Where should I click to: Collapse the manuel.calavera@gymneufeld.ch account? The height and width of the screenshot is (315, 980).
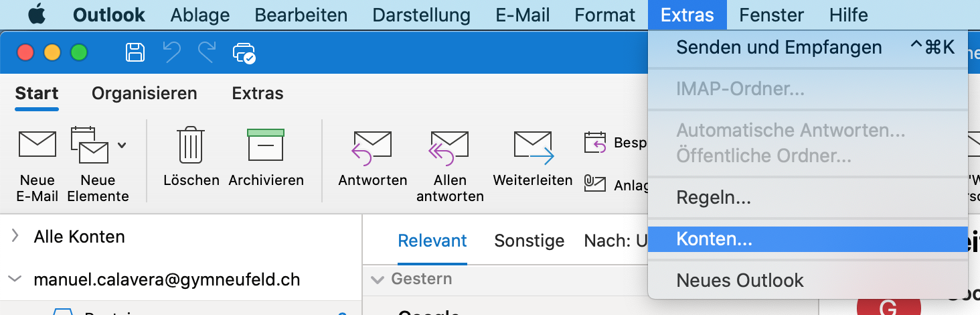[x=15, y=279]
